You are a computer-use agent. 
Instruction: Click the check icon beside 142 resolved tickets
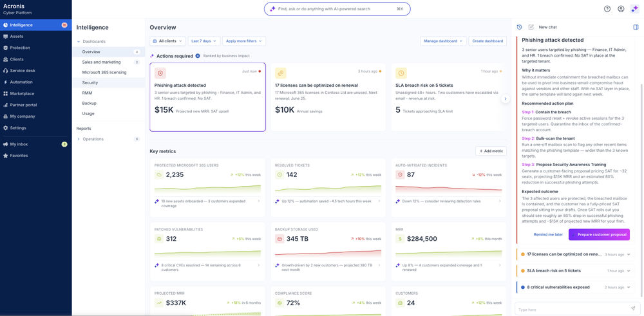pos(279,175)
